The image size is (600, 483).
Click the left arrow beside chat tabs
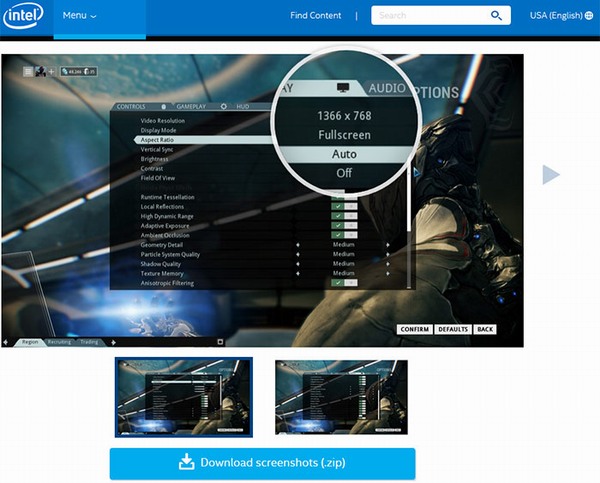click(6, 342)
